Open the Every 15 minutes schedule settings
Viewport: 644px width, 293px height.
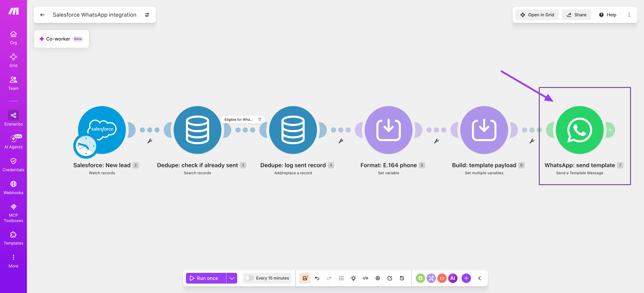(x=272, y=278)
